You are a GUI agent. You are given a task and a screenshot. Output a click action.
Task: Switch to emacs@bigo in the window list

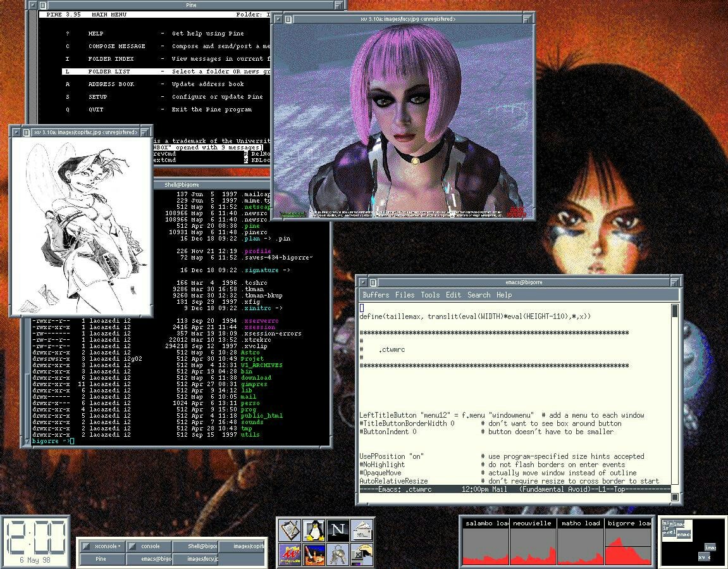149,559
